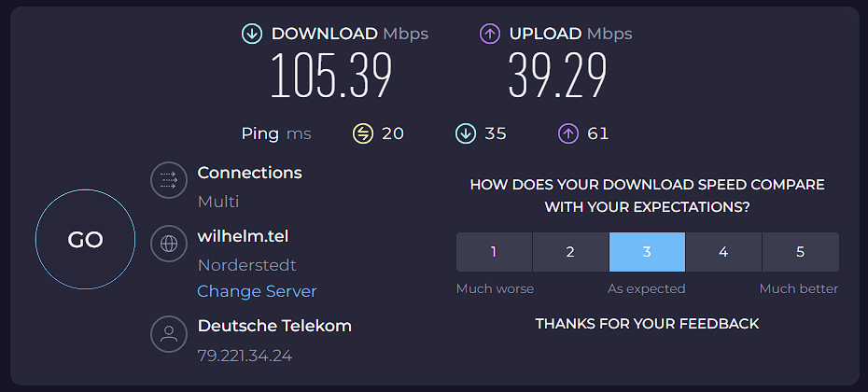The image size is (868, 392).
Task: Rate download speed as 1
Action: click(x=494, y=252)
